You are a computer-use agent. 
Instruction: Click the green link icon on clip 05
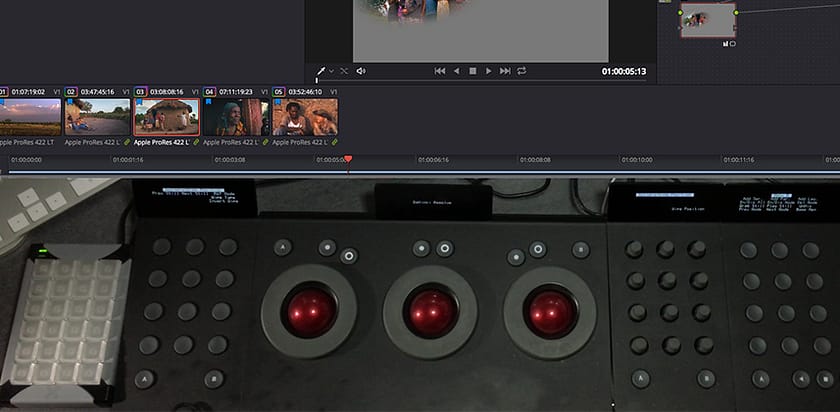[x=335, y=143]
